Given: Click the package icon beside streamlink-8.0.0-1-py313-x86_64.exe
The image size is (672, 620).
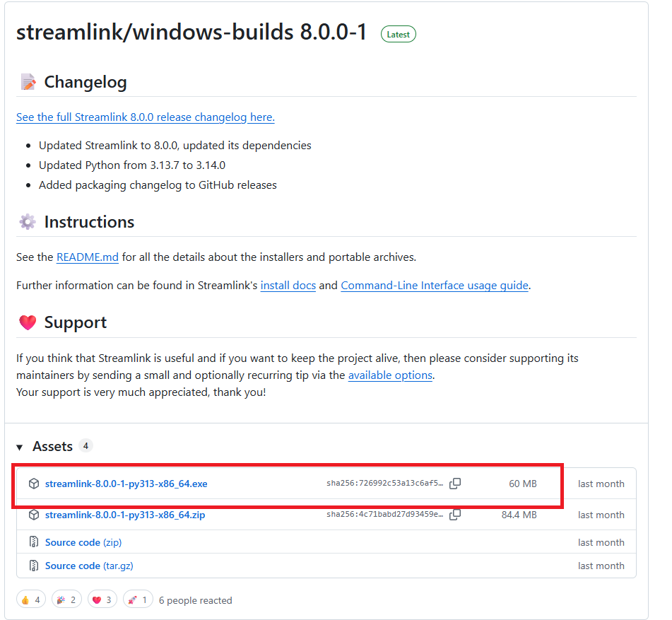Looking at the screenshot, I should (x=34, y=484).
